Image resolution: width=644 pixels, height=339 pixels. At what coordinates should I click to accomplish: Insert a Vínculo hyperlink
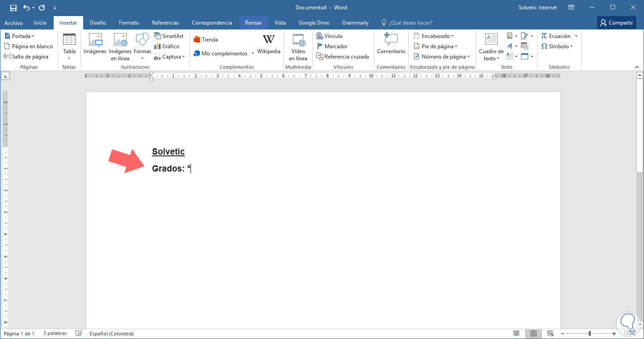330,36
